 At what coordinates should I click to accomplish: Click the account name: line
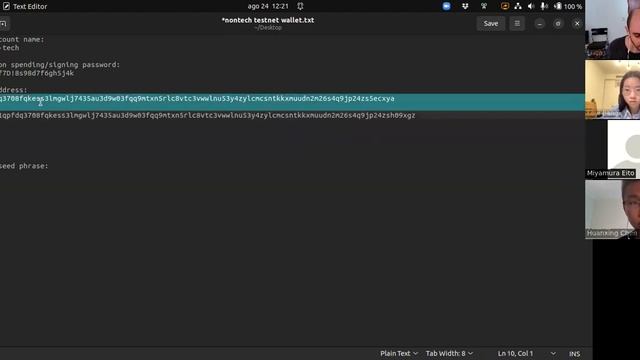(x=22, y=39)
